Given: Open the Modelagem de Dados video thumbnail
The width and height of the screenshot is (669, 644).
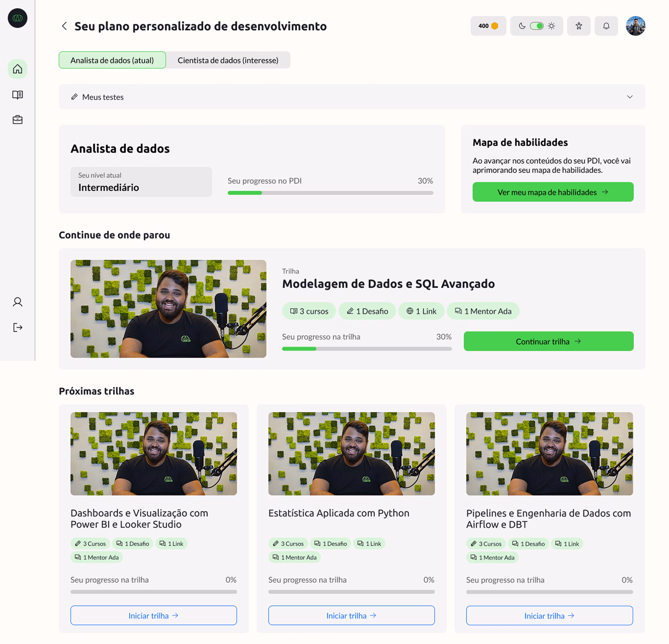Looking at the screenshot, I should (x=168, y=309).
